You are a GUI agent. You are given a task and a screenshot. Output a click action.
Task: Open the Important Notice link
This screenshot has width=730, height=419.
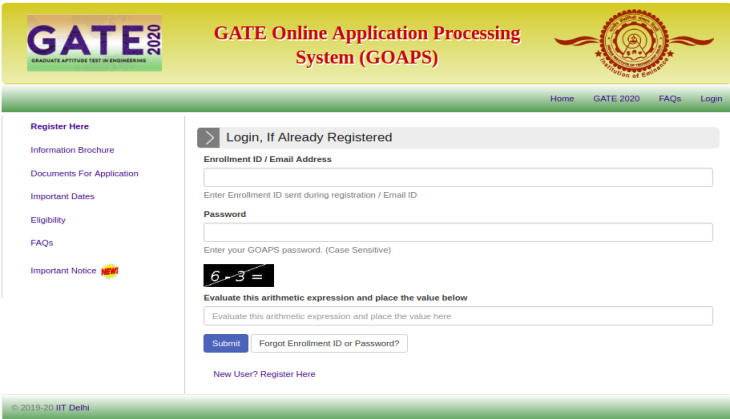coord(63,270)
